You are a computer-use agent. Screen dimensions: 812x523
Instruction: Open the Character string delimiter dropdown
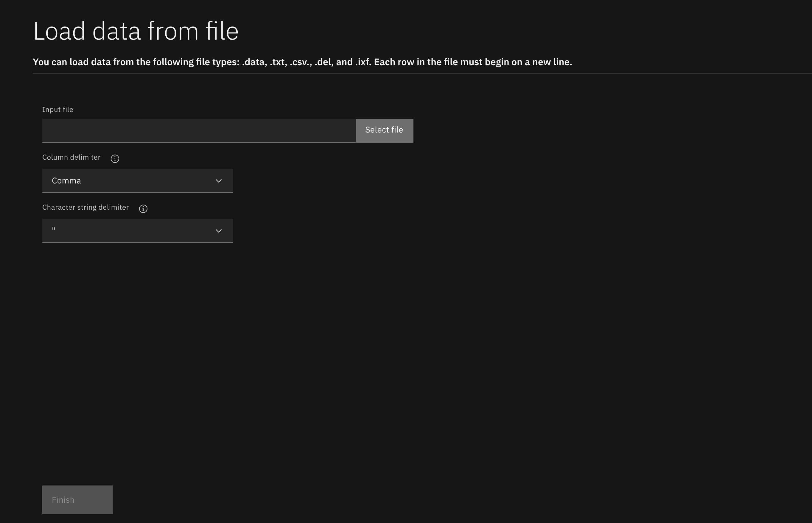(x=138, y=231)
